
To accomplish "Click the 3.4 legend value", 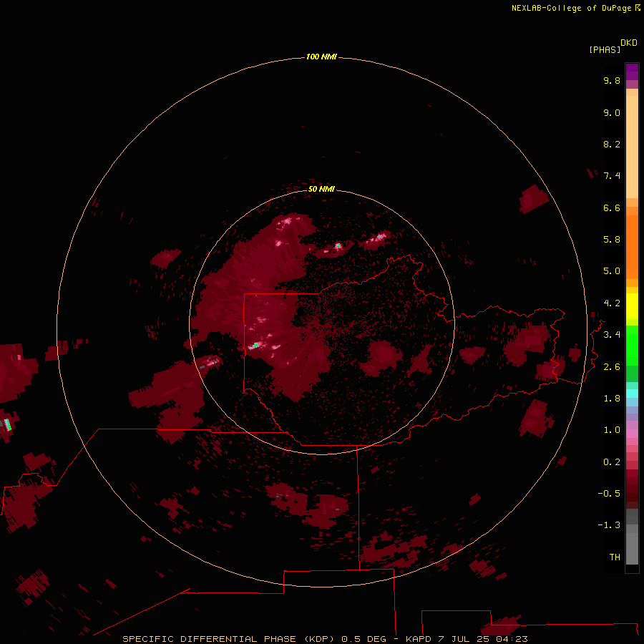I will [612, 335].
